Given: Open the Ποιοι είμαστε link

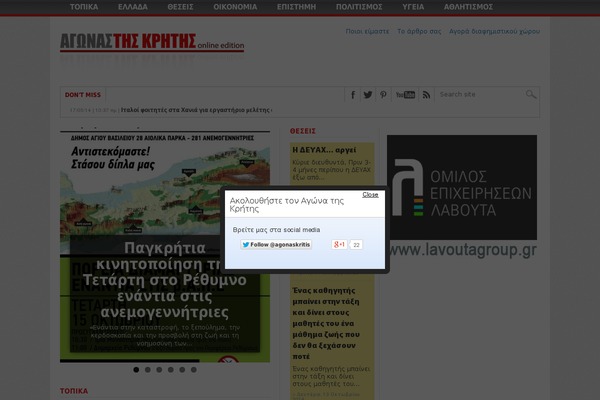Looking at the screenshot, I should tap(367, 31).
